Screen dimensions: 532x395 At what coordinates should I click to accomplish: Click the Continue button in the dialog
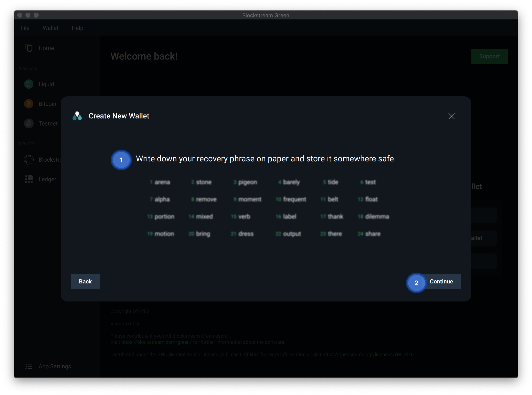(x=441, y=281)
